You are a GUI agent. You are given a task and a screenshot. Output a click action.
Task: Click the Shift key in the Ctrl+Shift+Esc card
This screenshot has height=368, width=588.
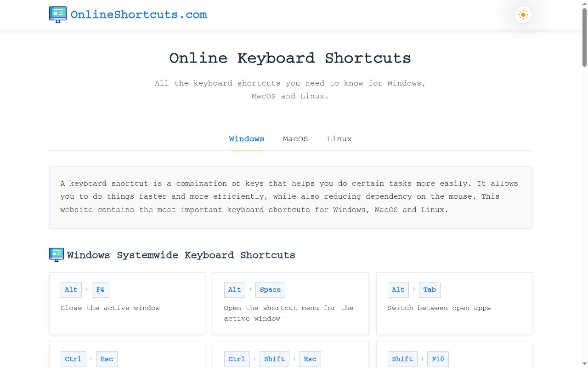tap(274, 359)
